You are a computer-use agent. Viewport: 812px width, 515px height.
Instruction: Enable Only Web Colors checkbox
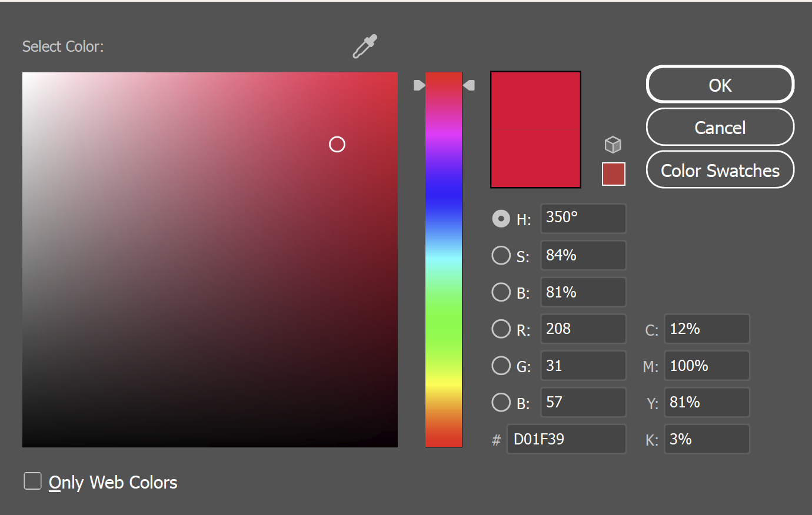[32, 481]
